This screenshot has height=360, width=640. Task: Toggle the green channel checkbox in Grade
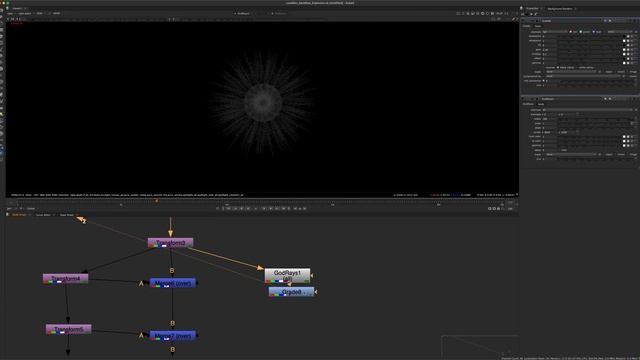[x=580, y=32]
